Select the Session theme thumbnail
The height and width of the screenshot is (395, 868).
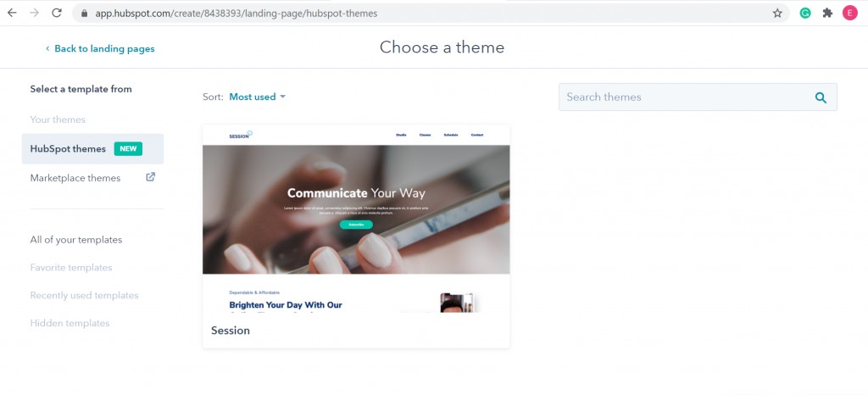click(356, 219)
